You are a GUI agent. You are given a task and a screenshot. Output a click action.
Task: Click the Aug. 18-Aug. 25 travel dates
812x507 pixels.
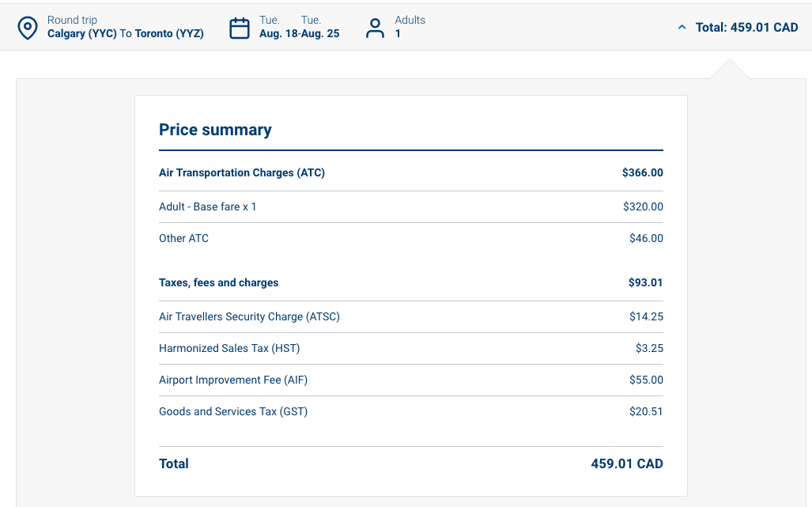[299, 34]
